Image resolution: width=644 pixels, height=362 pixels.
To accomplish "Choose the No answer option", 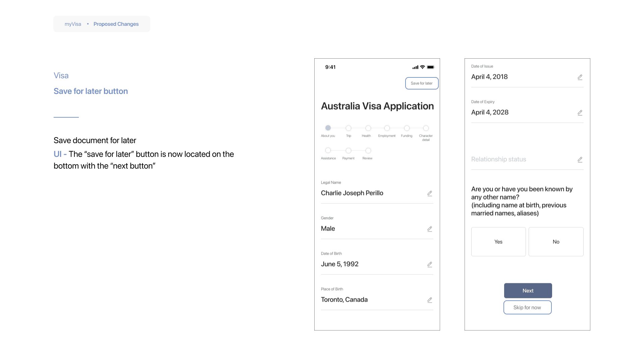I will 556,242.
